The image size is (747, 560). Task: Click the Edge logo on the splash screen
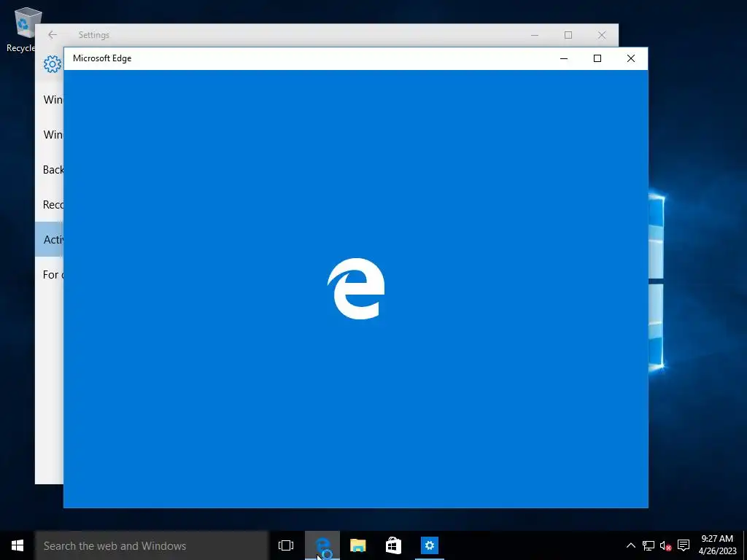pyautogui.click(x=356, y=289)
